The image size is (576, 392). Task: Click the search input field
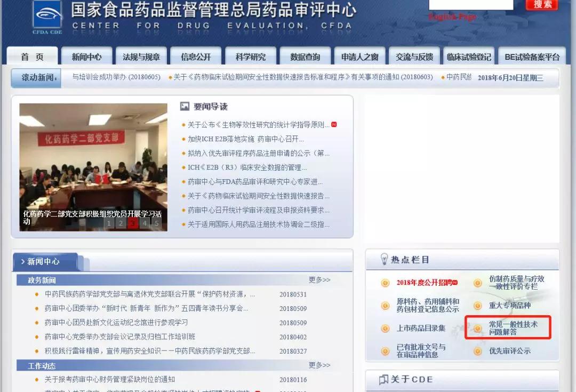tap(471, 4)
